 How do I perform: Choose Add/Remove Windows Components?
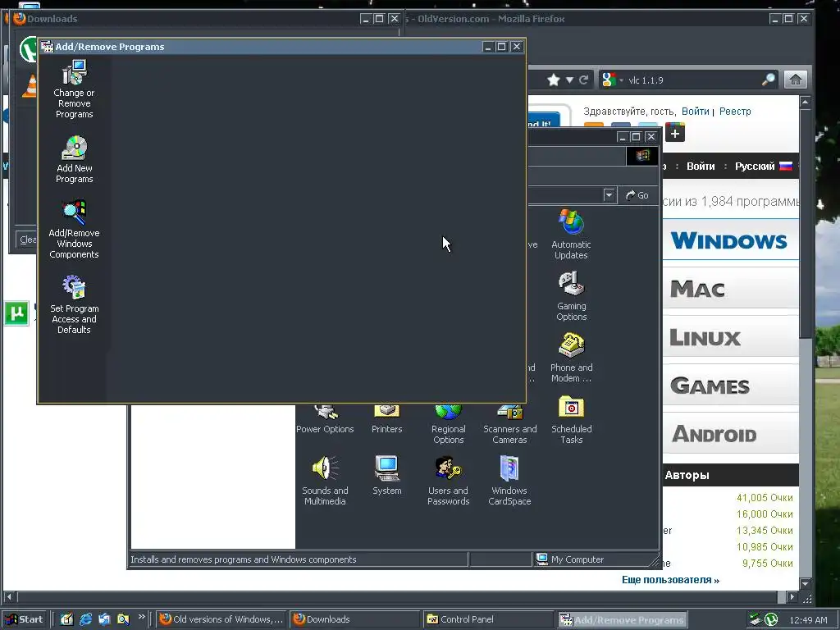coord(74,230)
